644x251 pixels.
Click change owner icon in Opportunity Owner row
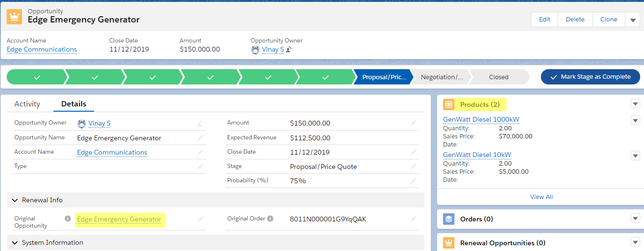pos(201,124)
